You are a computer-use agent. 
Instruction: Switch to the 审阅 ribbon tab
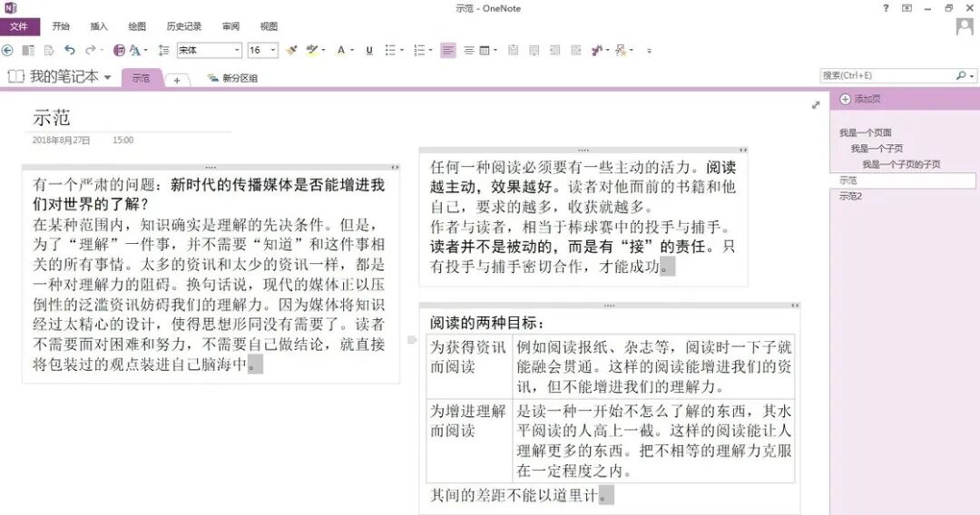pyautogui.click(x=230, y=26)
